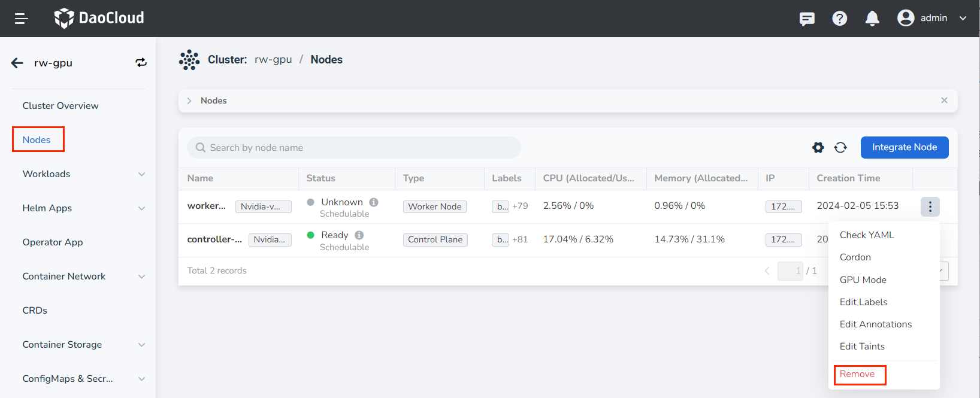
Task: Click the Integrate Node button
Action: 904,147
